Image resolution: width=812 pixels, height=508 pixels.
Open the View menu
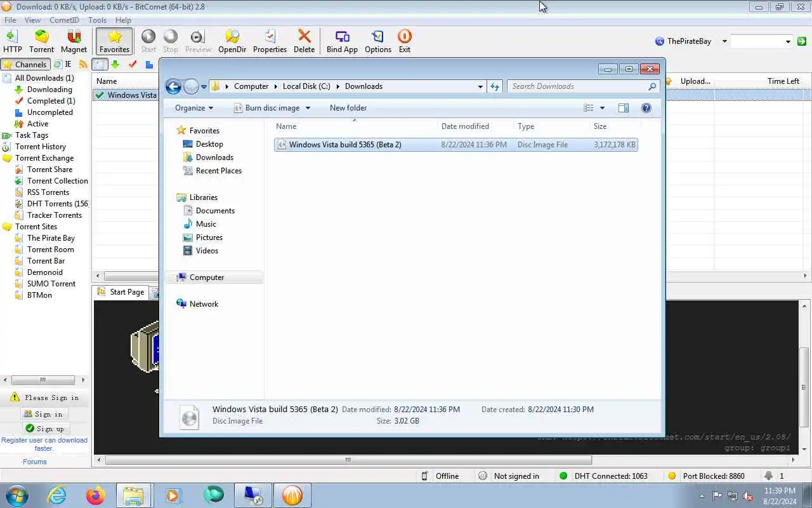(32, 20)
